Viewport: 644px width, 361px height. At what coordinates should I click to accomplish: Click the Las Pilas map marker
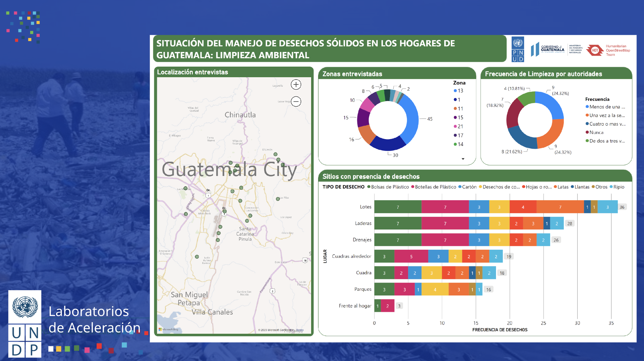click(x=278, y=199)
